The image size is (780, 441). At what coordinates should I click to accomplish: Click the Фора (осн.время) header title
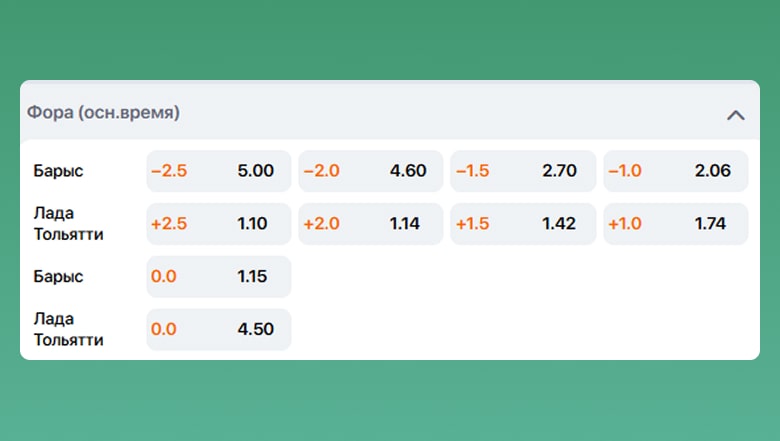tap(103, 113)
